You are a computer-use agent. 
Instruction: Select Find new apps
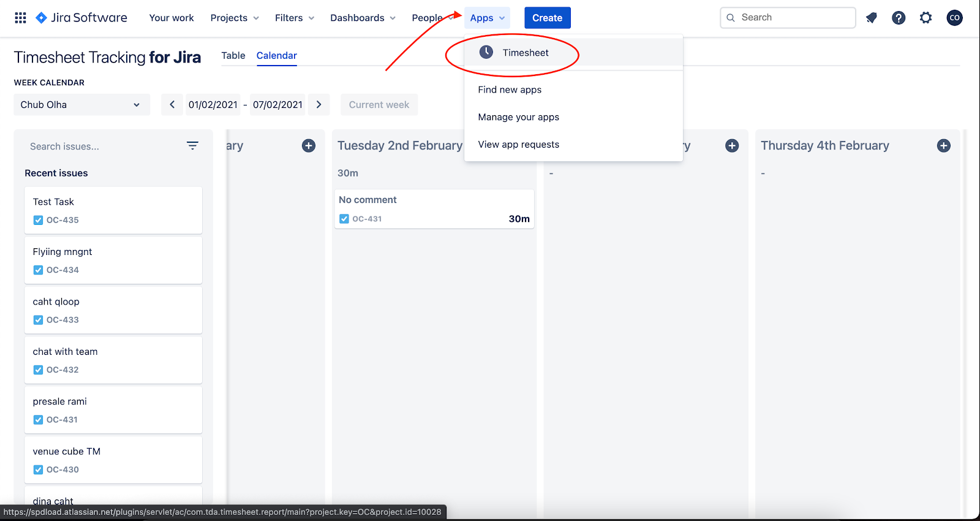pyautogui.click(x=573, y=89)
